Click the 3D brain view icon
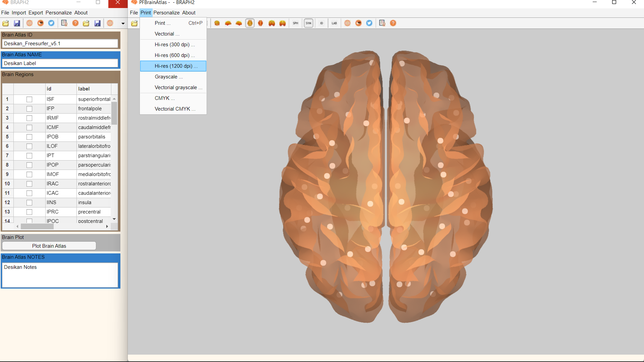Screen dimensions: 644x362 (217, 23)
